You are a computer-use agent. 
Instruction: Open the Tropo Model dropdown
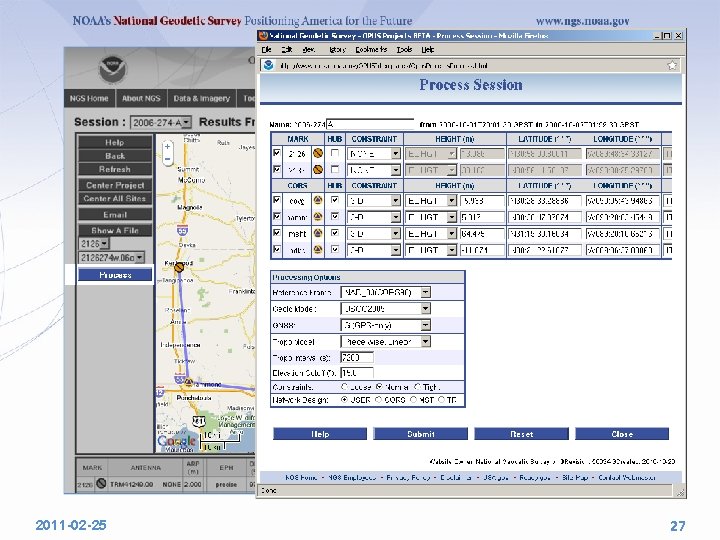tap(385, 342)
